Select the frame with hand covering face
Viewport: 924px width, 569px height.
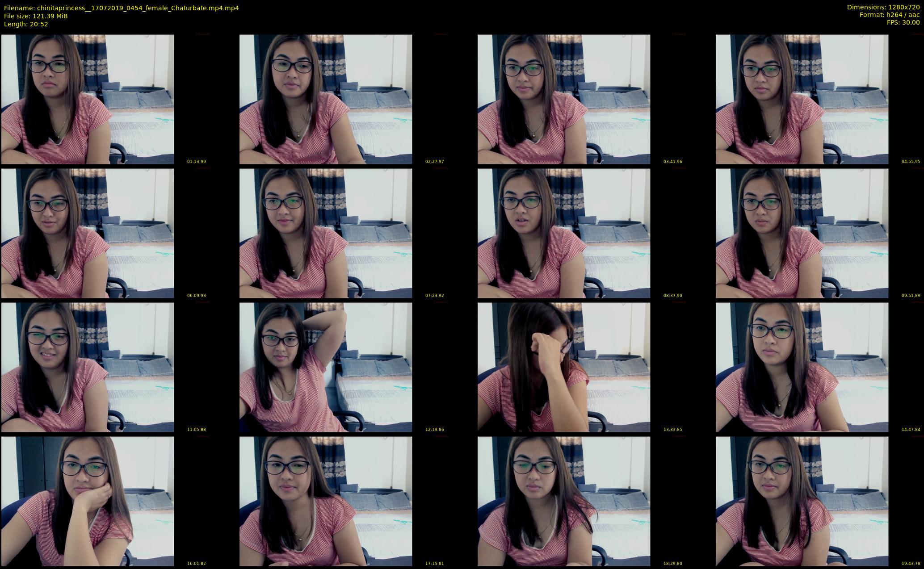tap(564, 367)
